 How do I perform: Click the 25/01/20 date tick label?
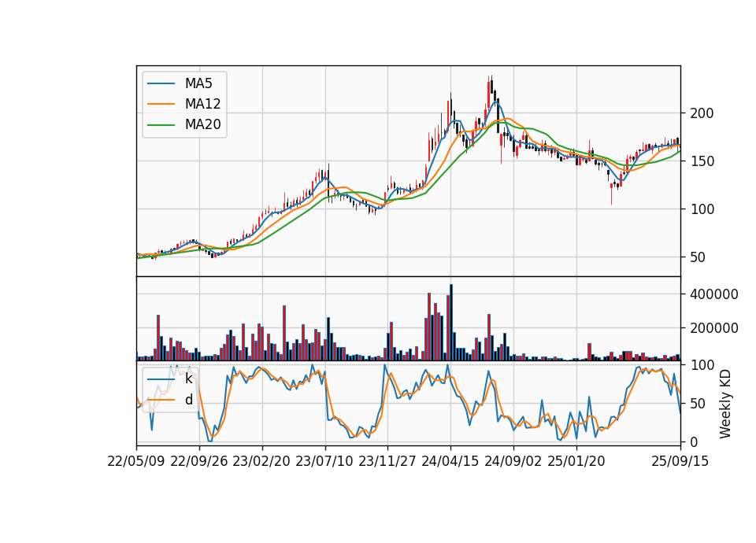tap(576, 461)
